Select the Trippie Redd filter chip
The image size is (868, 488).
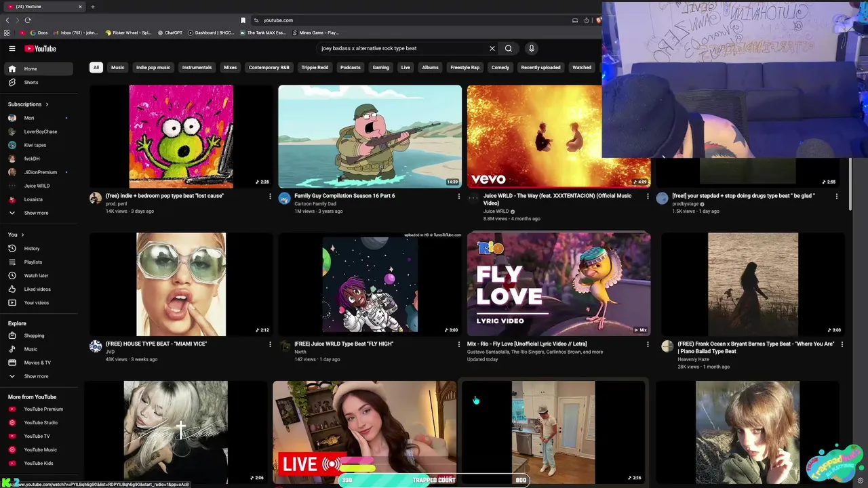315,67
